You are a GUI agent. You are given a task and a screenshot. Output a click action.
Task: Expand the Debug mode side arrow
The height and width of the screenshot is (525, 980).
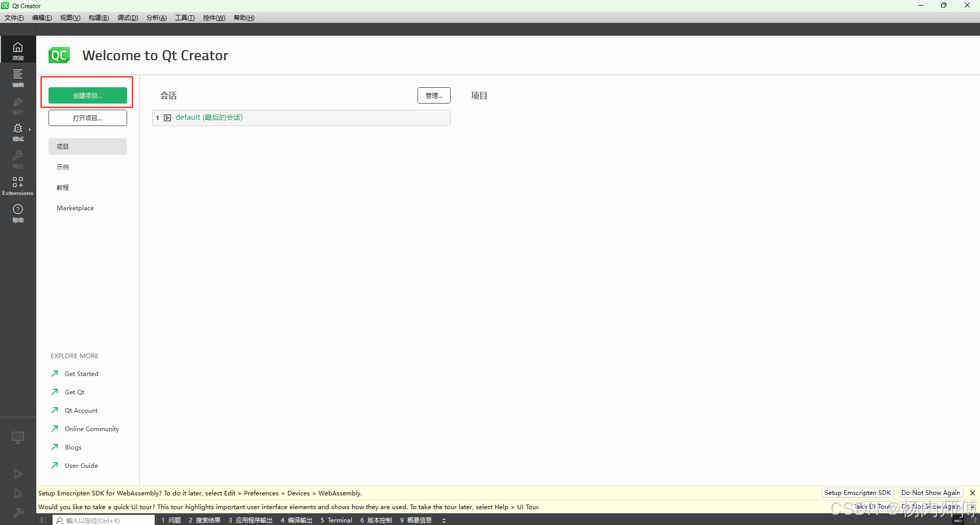coord(30,130)
